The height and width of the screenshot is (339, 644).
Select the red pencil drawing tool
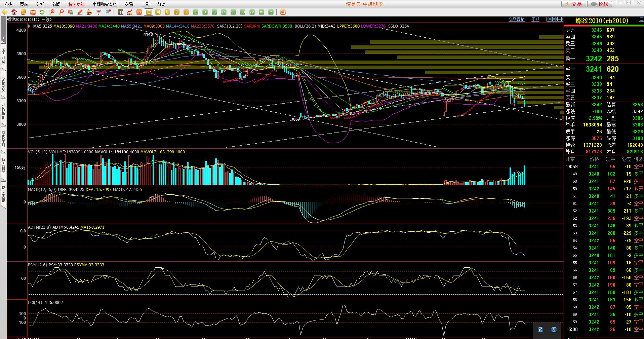tap(80, 12)
